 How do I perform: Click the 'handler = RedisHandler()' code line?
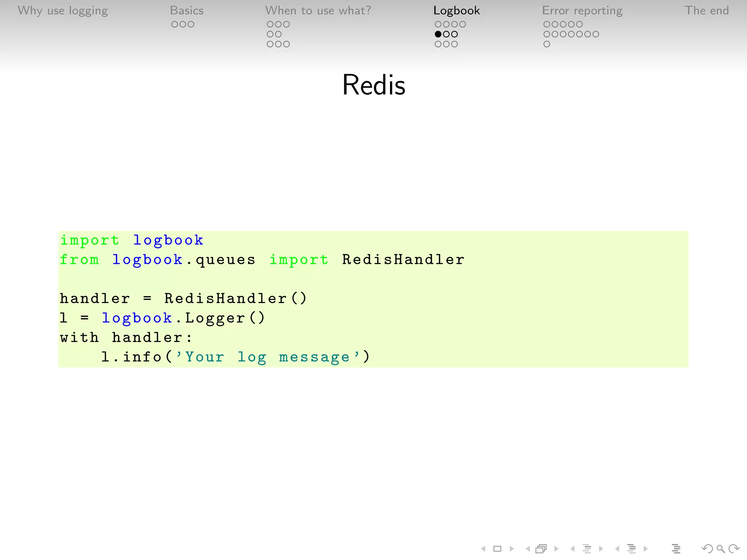click(183, 298)
